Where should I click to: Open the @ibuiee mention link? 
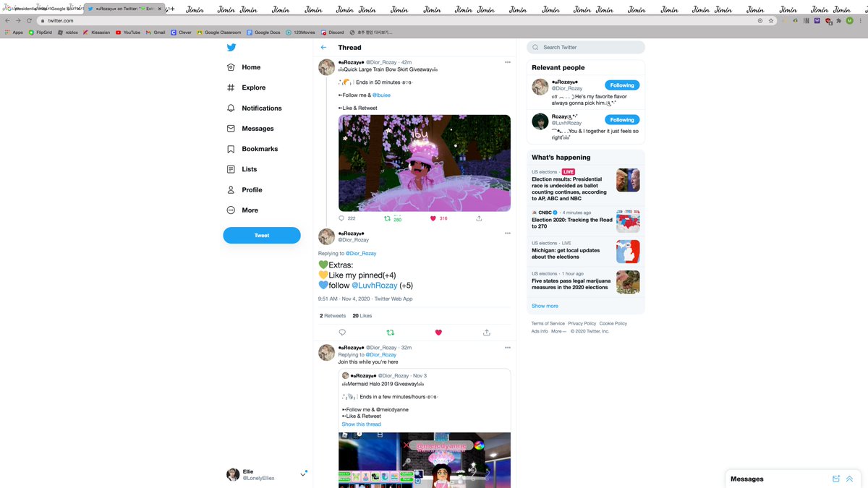tap(381, 95)
